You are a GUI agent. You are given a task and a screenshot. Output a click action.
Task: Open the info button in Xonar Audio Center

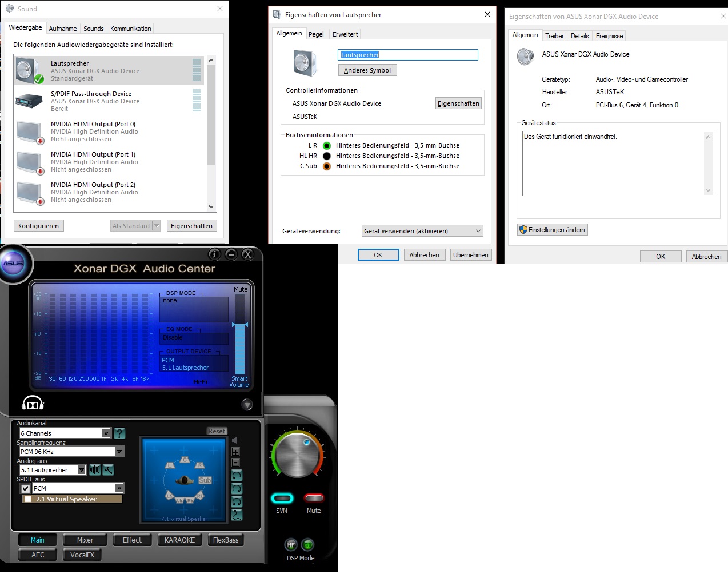[214, 254]
